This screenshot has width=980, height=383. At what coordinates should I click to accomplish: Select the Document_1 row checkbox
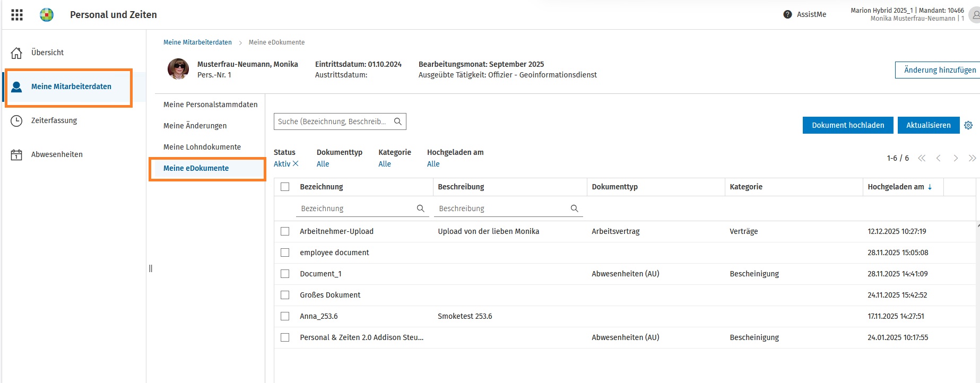(x=285, y=274)
